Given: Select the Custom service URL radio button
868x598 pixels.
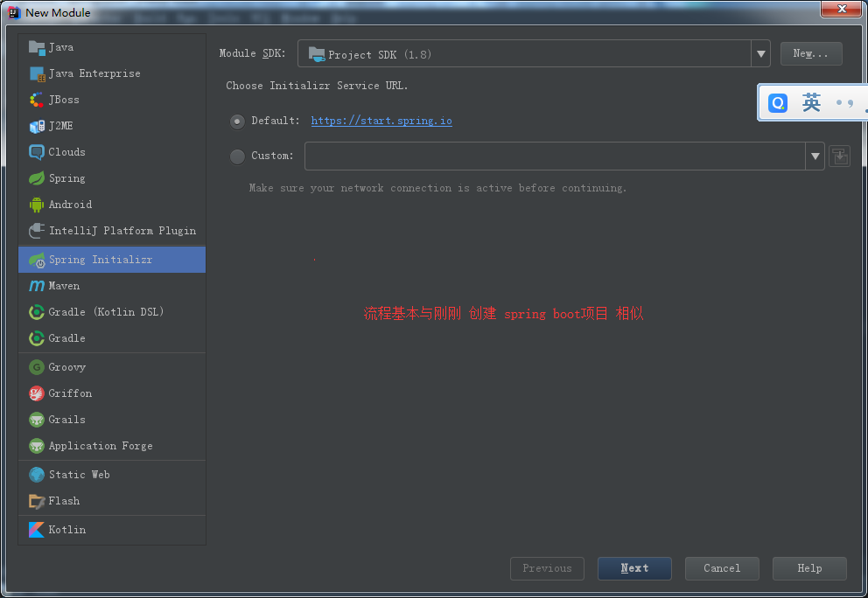Looking at the screenshot, I should [x=237, y=156].
